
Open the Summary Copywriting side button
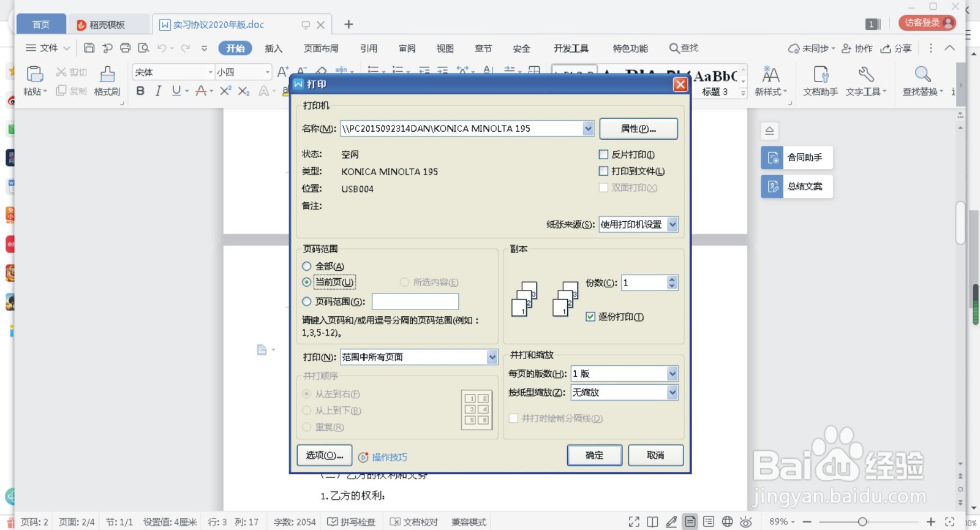click(x=797, y=186)
